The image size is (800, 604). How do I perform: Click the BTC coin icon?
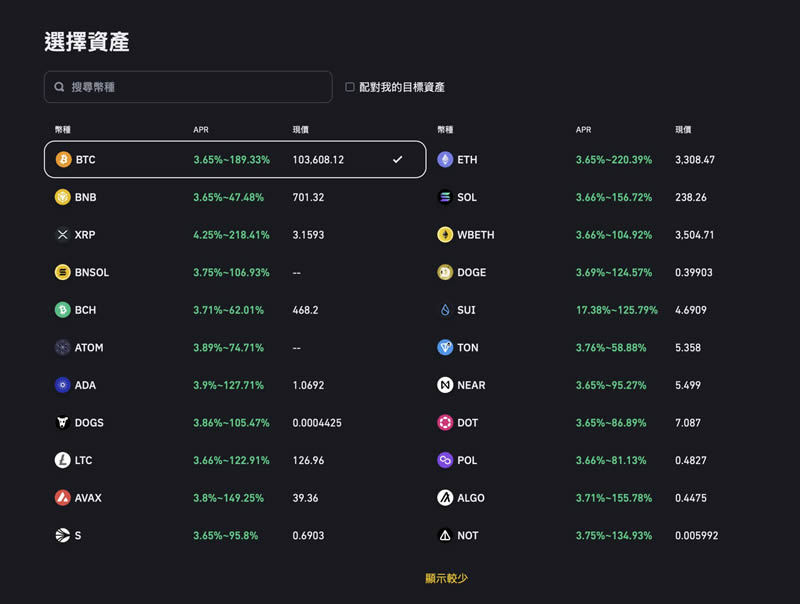pyautogui.click(x=63, y=160)
